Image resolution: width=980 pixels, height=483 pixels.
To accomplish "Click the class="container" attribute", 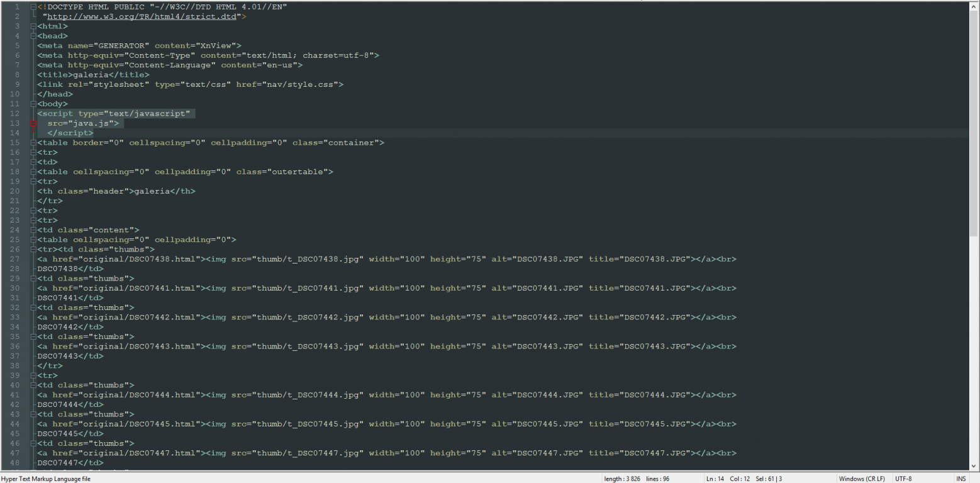I will coord(335,143).
